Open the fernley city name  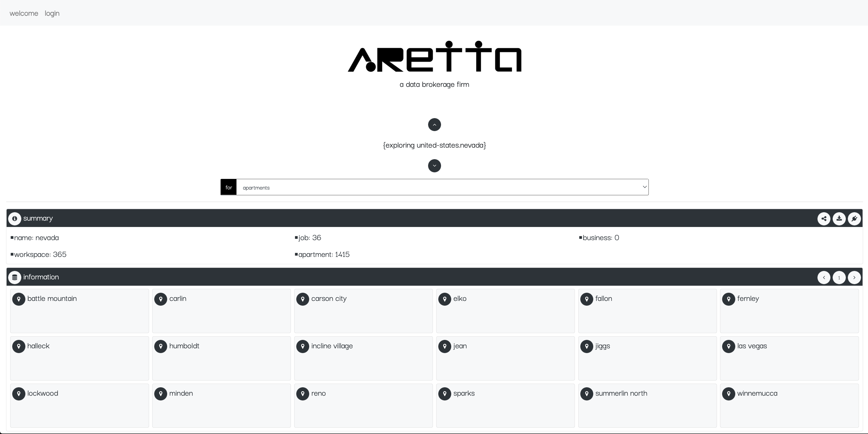pos(748,299)
